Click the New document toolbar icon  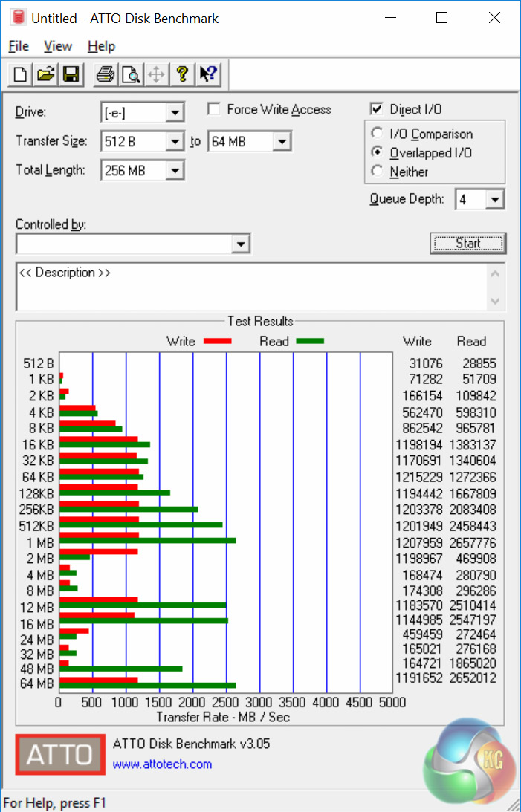20,74
